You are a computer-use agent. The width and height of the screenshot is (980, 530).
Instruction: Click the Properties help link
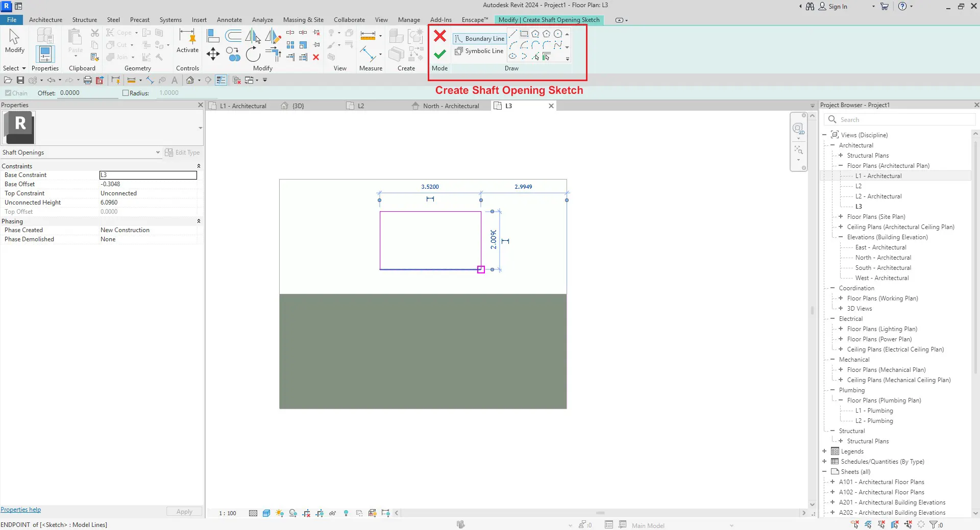click(20, 510)
